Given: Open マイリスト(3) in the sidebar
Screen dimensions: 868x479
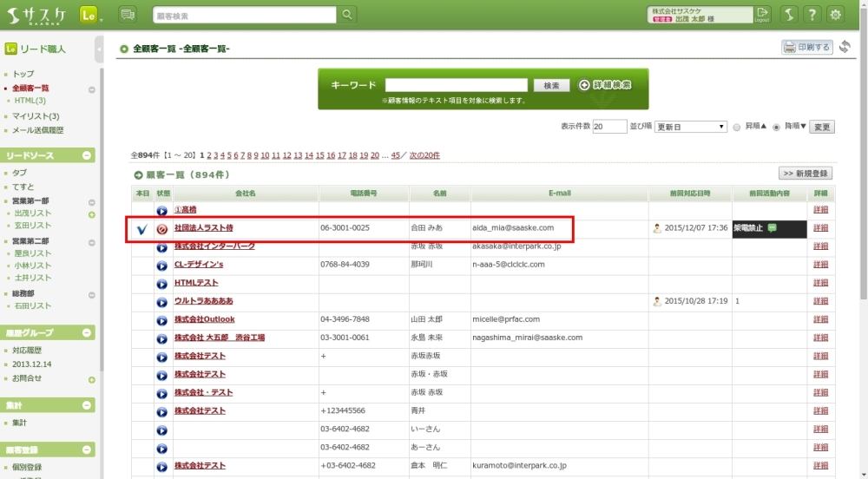Looking at the screenshot, I should [x=36, y=116].
